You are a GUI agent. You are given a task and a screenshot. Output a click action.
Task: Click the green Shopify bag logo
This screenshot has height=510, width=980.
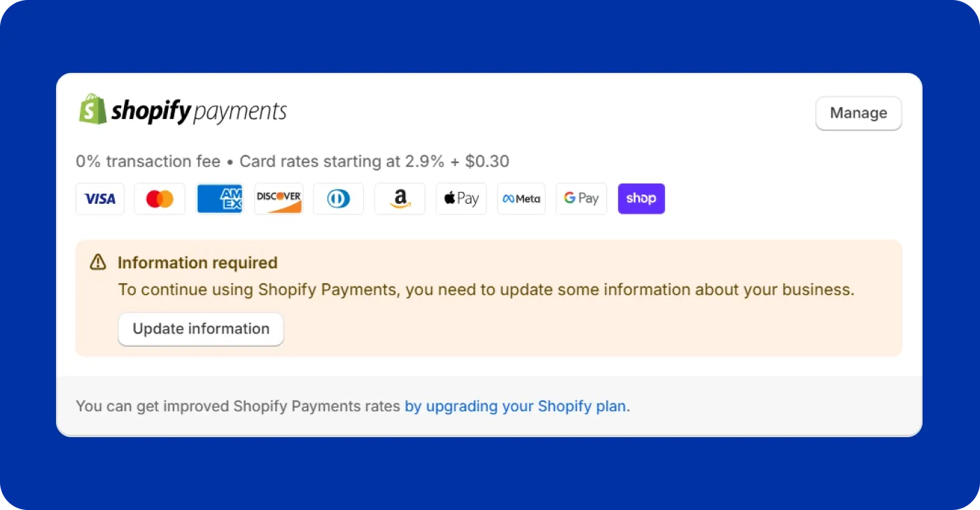[x=93, y=109]
